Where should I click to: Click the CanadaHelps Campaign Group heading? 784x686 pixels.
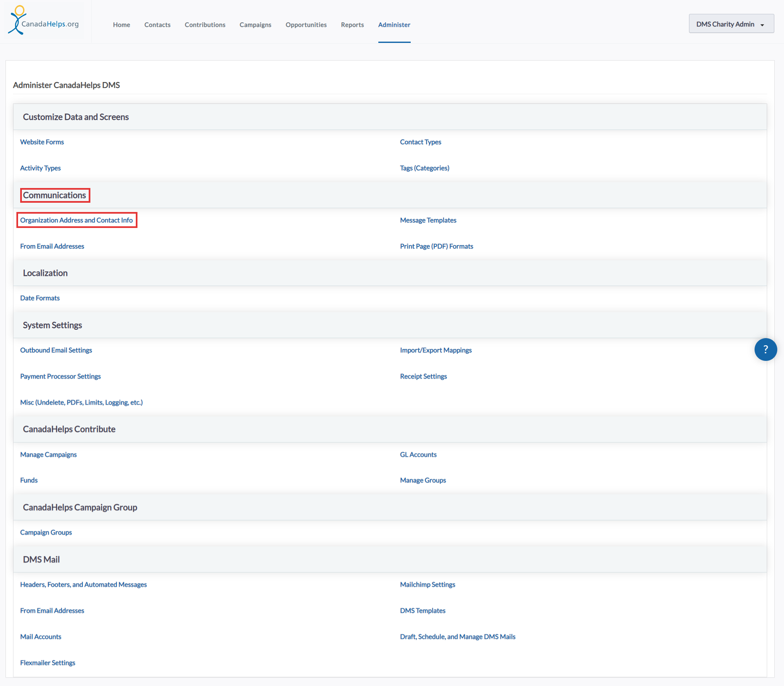pos(80,507)
